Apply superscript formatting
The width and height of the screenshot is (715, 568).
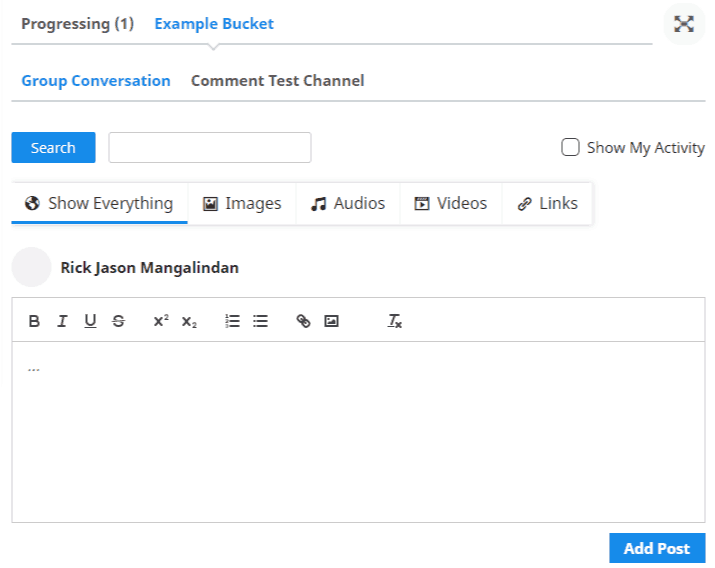point(161,321)
